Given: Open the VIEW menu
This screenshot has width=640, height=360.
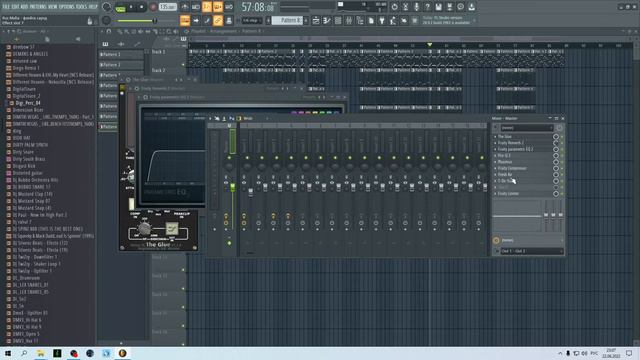Looking at the screenshot, I should [x=53, y=7].
